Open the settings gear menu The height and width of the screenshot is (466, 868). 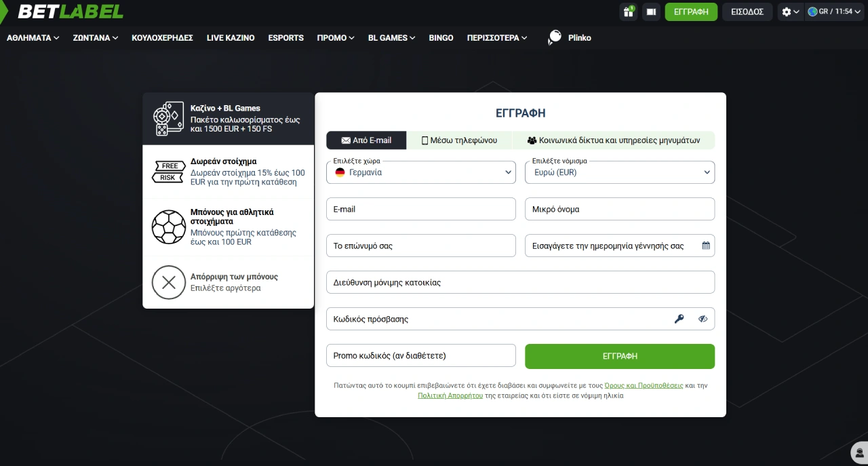pyautogui.click(x=787, y=12)
